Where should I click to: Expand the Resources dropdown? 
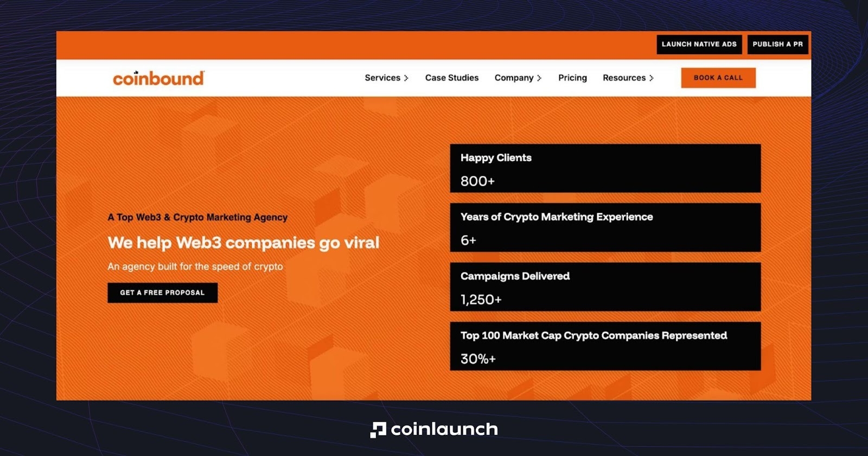pyautogui.click(x=628, y=78)
